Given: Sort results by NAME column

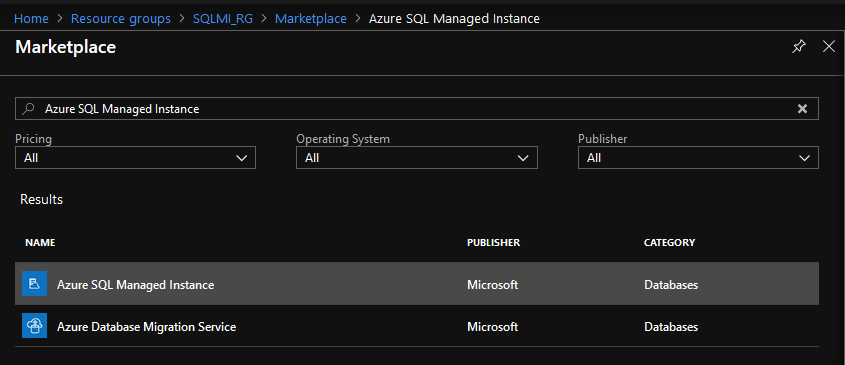Looking at the screenshot, I should (x=40, y=243).
